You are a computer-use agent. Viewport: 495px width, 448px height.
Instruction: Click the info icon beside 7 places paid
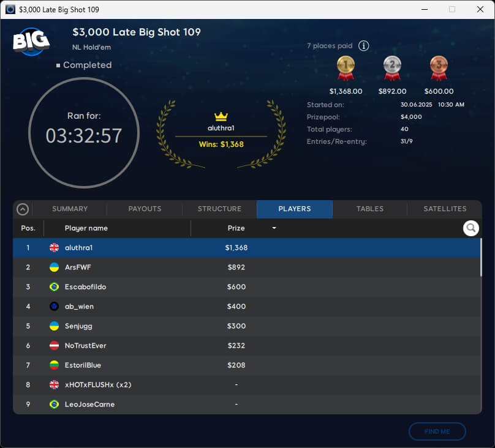point(363,46)
